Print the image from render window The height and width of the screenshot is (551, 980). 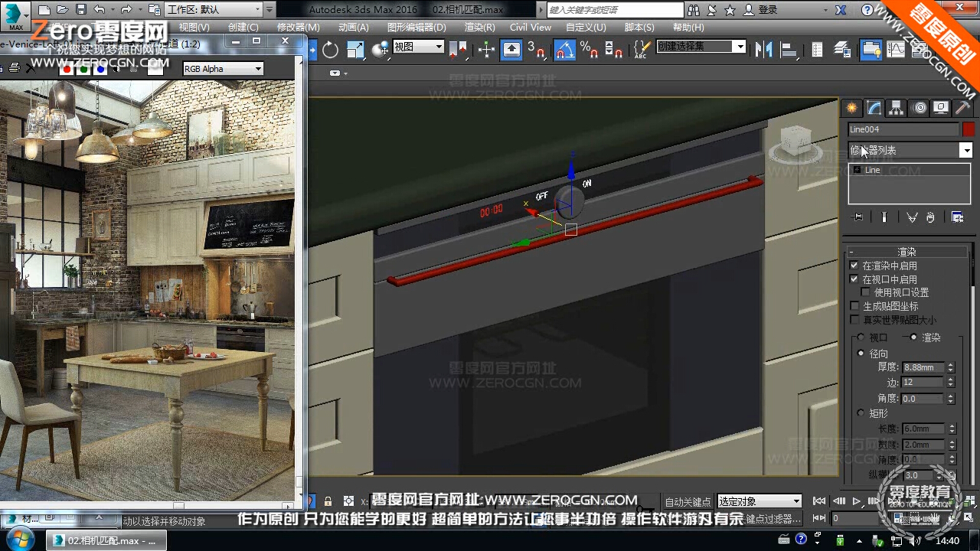coord(13,69)
